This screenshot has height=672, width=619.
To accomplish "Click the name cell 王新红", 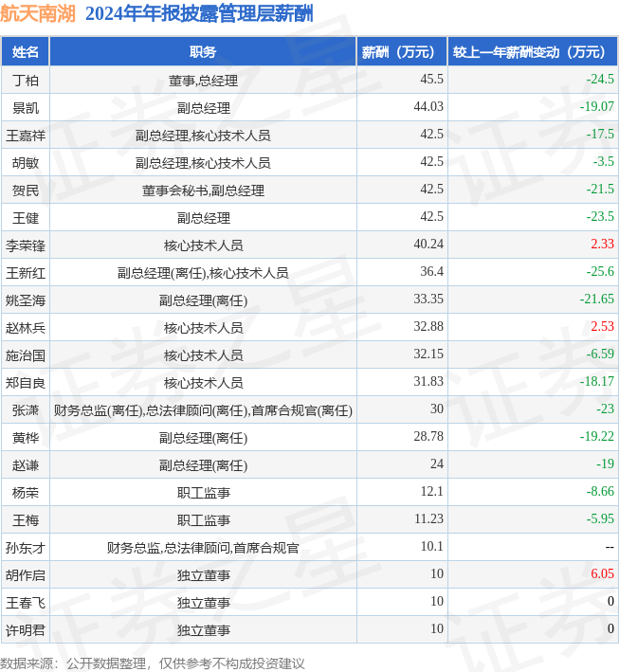I will 26,273.
